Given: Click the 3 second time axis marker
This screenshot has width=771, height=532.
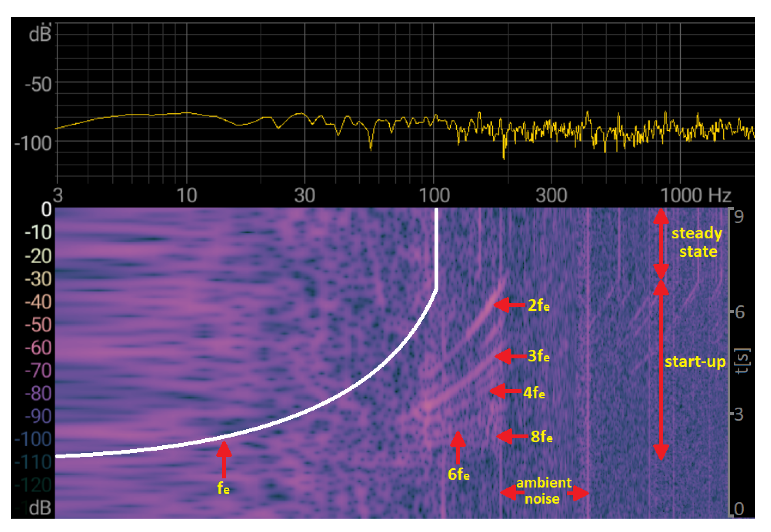Looking at the screenshot, I should click(x=739, y=414).
